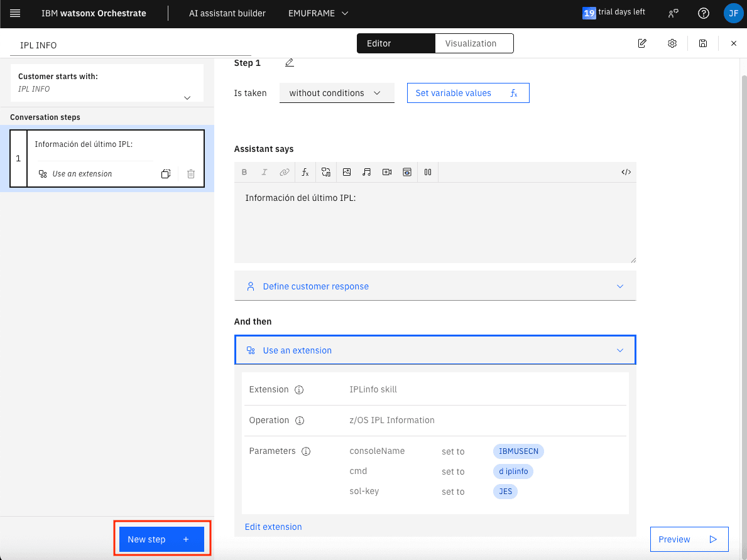This screenshot has width=747, height=560.
Task: Expand the Define customer response section
Action: tap(435, 286)
